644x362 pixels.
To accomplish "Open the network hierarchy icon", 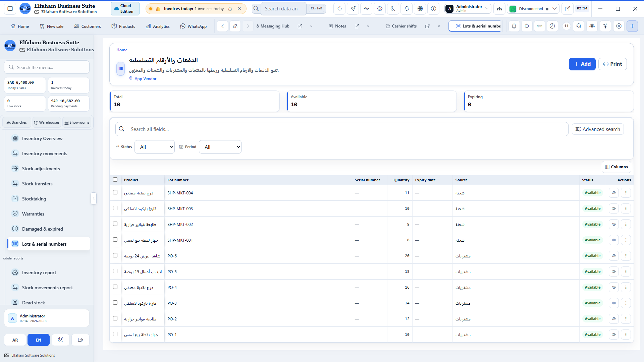I will [x=499, y=9].
